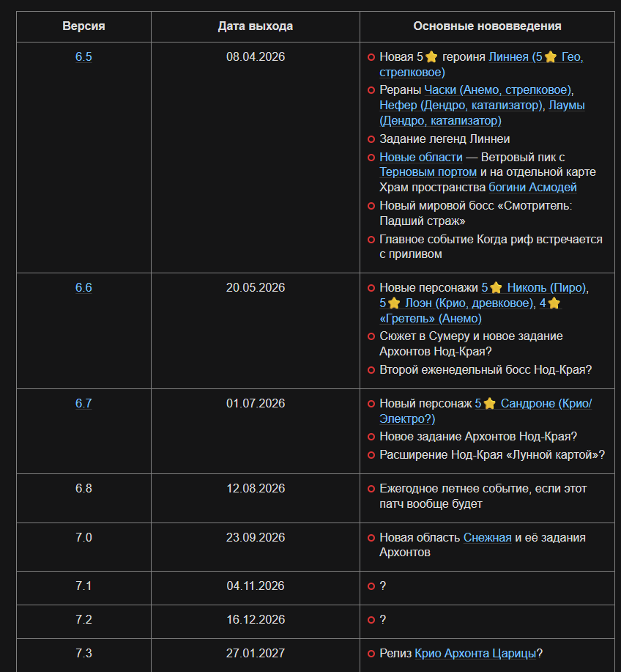Click the star icon before Сандроне
This screenshot has width=621, height=672.
click(489, 404)
